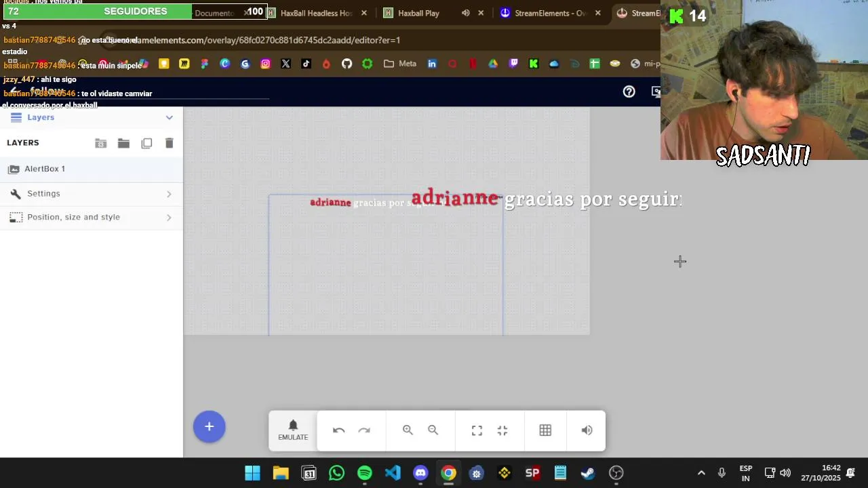Add a new widget with plus button
Viewport: 868px width, 488px height.
(x=209, y=427)
